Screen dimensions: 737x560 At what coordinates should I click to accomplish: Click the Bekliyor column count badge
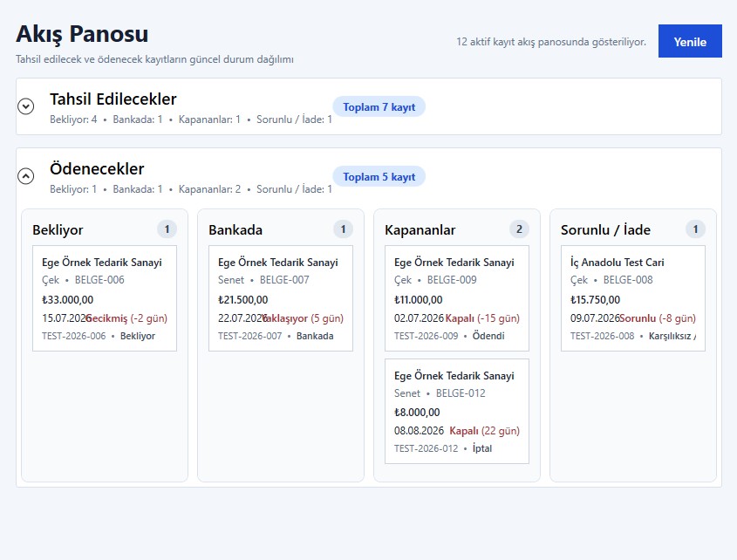click(167, 229)
